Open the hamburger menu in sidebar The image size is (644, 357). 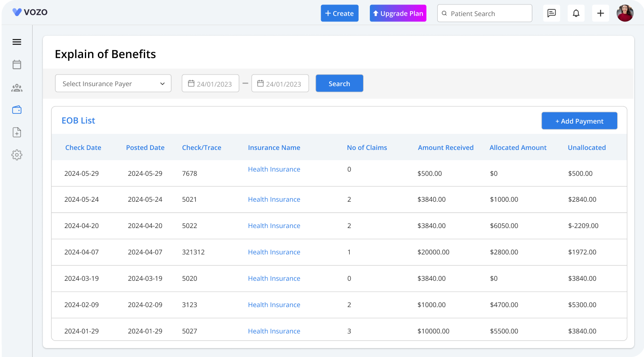click(17, 42)
